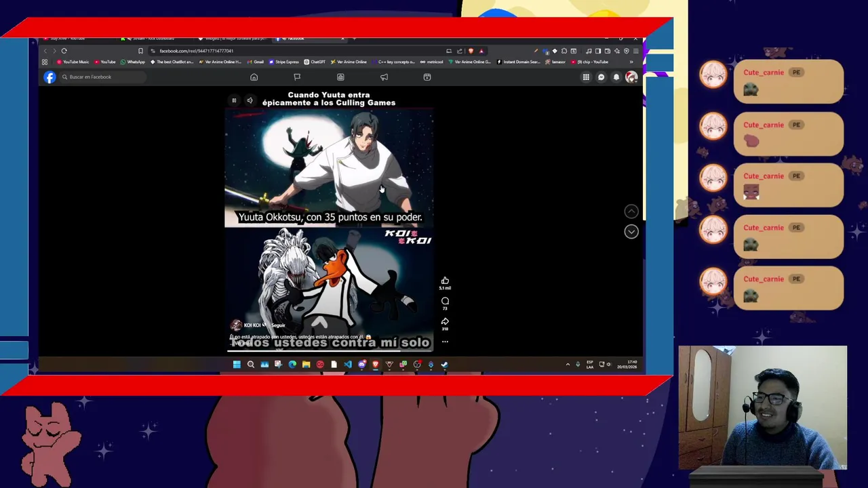868x488 pixels.
Task: Open a new browser tab
Action: click(x=354, y=39)
